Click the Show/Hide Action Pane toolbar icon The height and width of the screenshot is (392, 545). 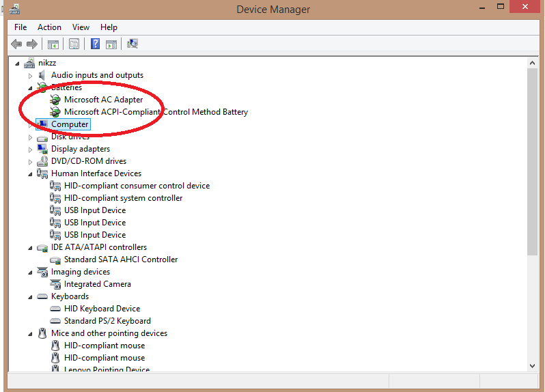[x=111, y=44]
